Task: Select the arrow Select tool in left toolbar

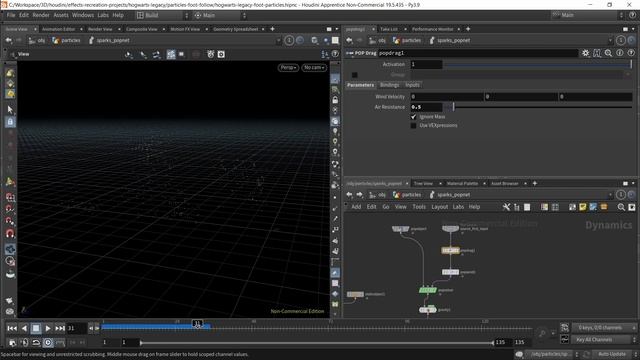Action: [10, 109]
